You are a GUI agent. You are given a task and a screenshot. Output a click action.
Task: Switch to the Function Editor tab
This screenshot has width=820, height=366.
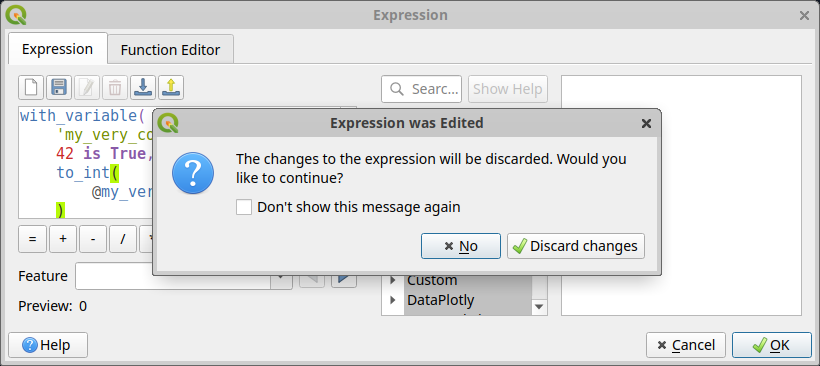pyautogui.click(x=170, y=50)
